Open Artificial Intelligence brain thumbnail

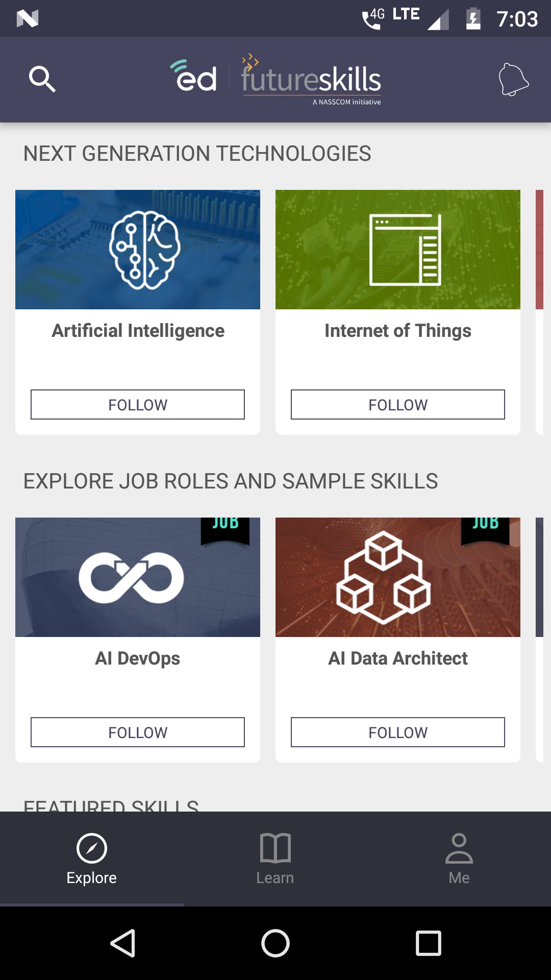pyautogui.click(x=138, y=250)
